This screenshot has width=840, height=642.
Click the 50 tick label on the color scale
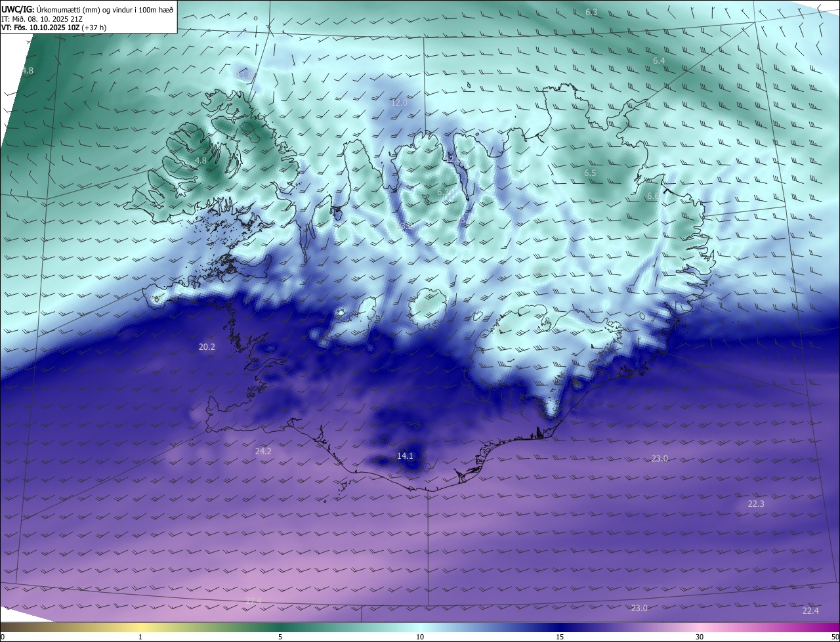point(835,637)
